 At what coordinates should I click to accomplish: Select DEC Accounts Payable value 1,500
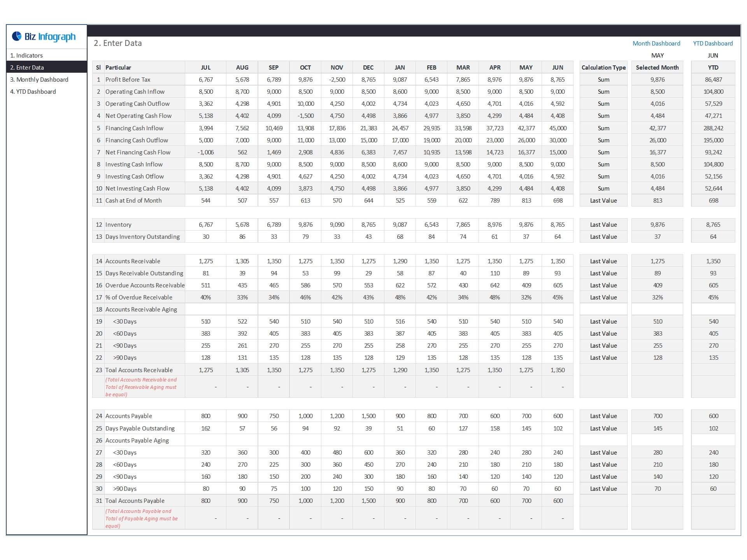tap(368, 416)
